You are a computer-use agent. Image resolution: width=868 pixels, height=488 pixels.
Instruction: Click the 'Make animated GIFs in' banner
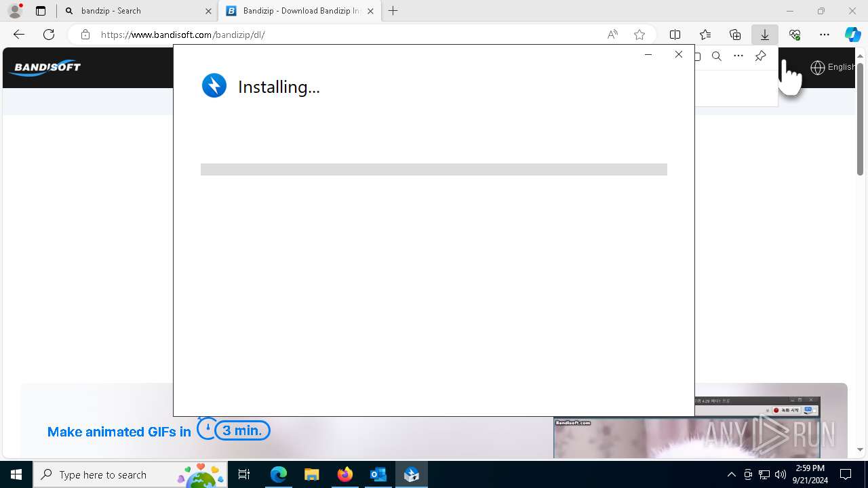[119, 432]
